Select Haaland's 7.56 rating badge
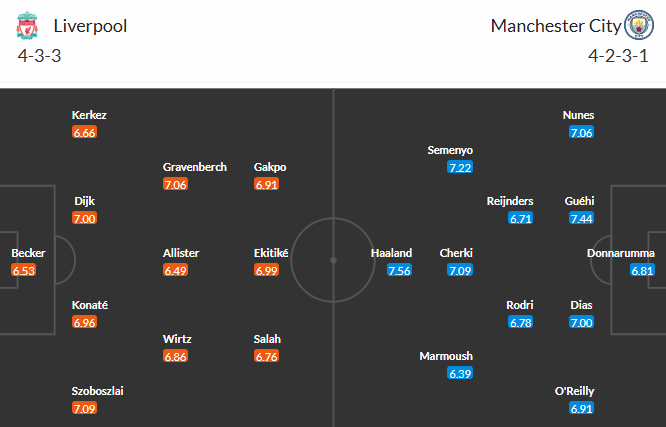Viewport: 666px width, 427px height. click(399, 270)
